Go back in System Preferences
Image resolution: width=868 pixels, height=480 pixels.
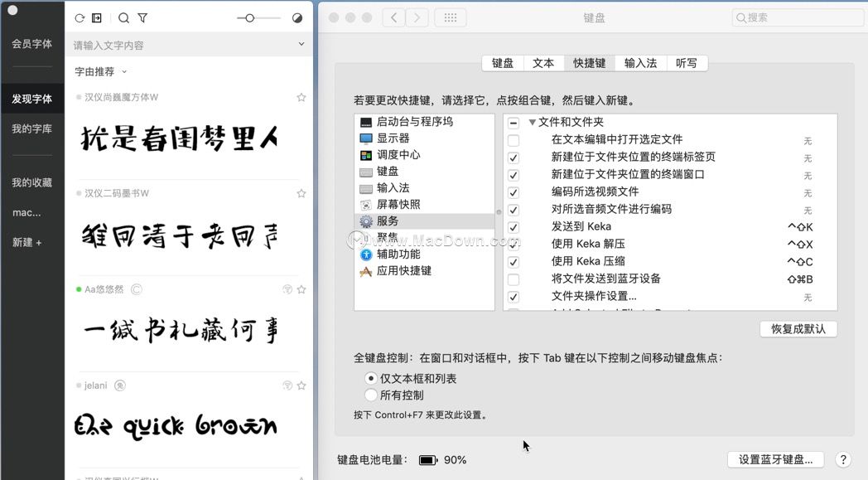[x=393, y=17]
